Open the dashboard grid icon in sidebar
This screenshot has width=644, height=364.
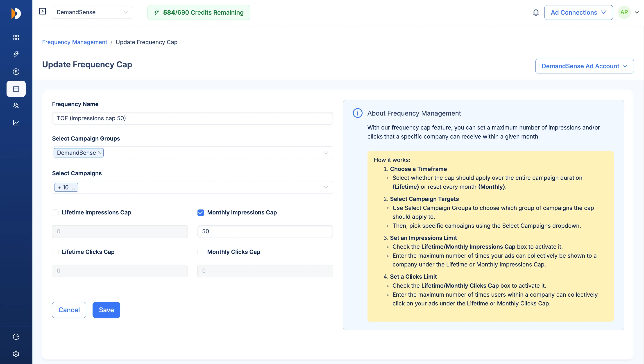(x=16, y=37)
